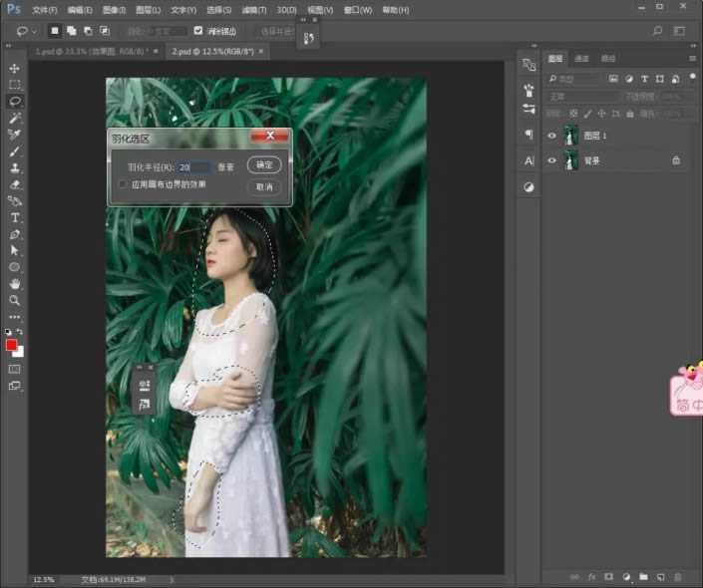The height and width of the screenshot is (588, 703).
Task: Select the Eraser tool
Action: [15, 184]
